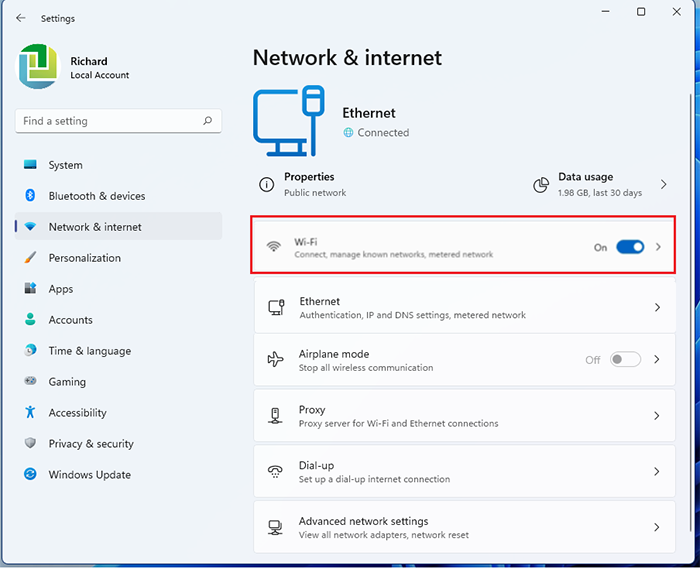The image size is (700, 569).
Task: Open Gaming settings label
Action: pyautogui.click(x=67, y=382)
